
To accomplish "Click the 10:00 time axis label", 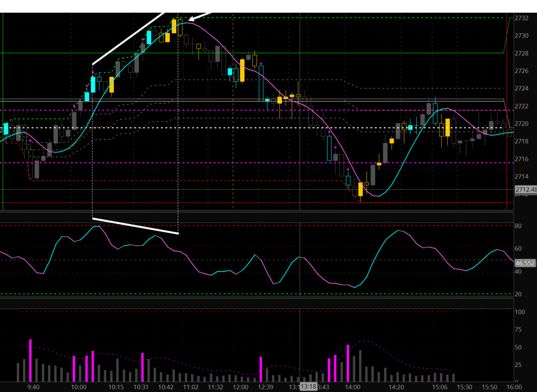I will coord(78,387).
